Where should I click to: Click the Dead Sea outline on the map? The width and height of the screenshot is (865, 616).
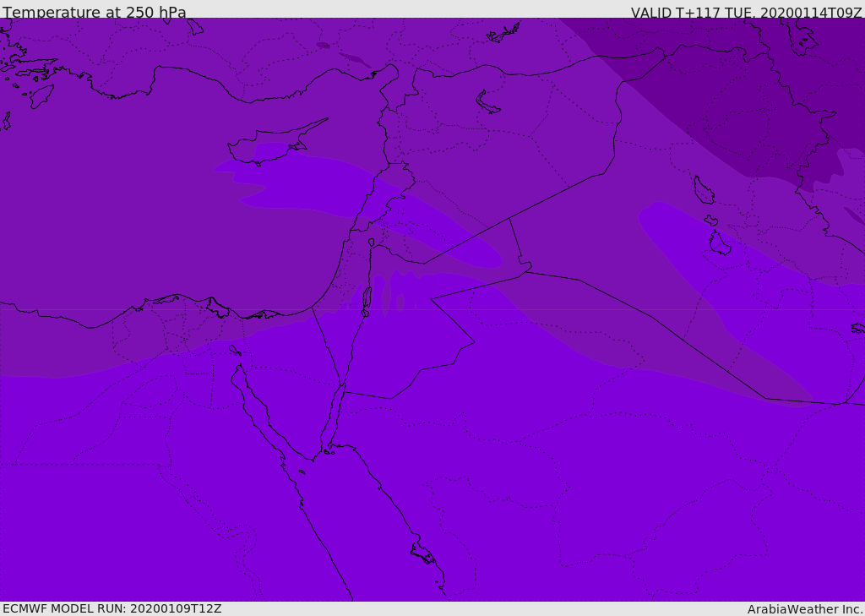click(x=367, y=302)
